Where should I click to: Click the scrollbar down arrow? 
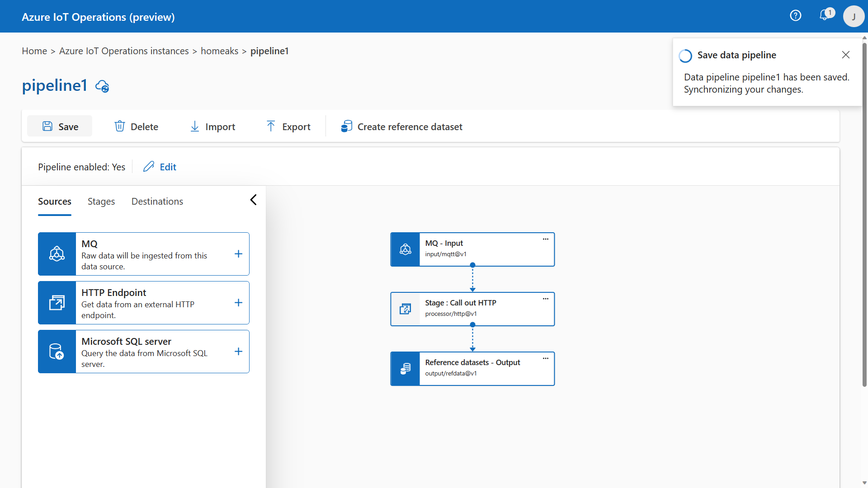click(x=864, y=483)
